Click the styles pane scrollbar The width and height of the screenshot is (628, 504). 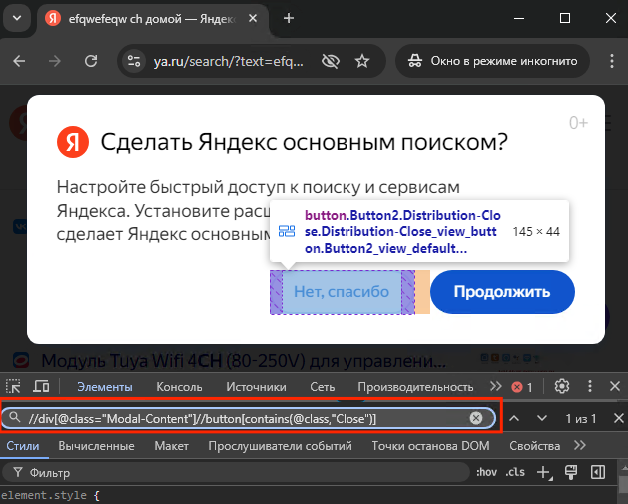pyautogui.click(x=623, y=482)
